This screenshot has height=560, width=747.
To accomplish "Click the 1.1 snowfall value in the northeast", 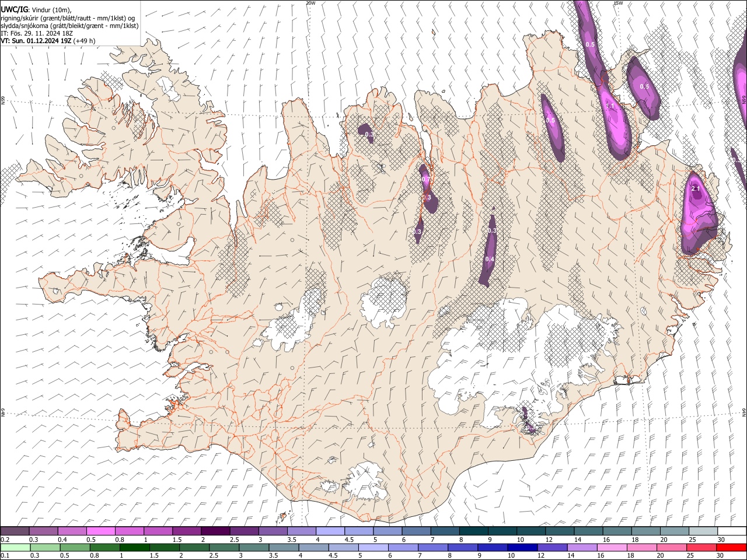I will pos(610,106).
